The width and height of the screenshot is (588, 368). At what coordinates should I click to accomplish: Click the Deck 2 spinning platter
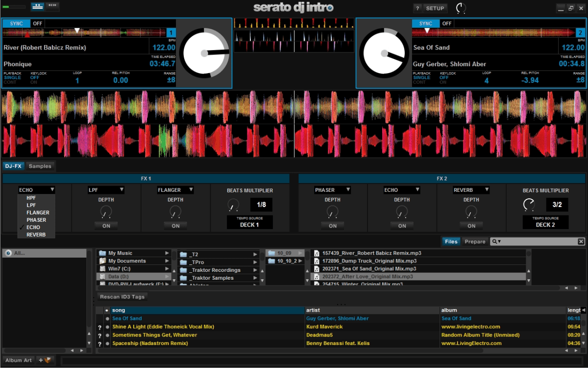click(x=384, y=53)
